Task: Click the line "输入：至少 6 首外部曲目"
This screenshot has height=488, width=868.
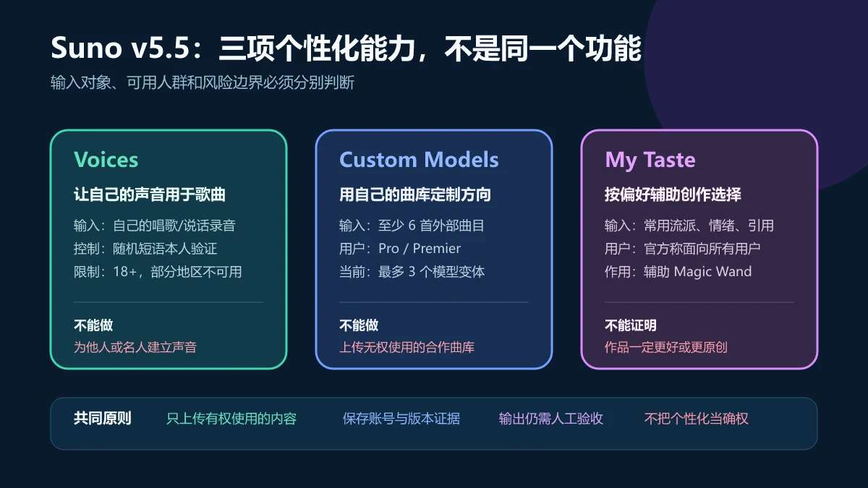Action: click(412, 226)
